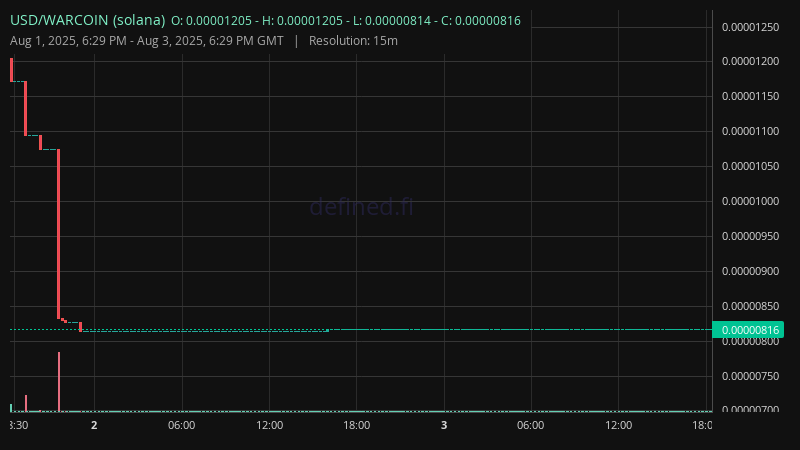Click the high value H: 0.00001205

[302, 21]
